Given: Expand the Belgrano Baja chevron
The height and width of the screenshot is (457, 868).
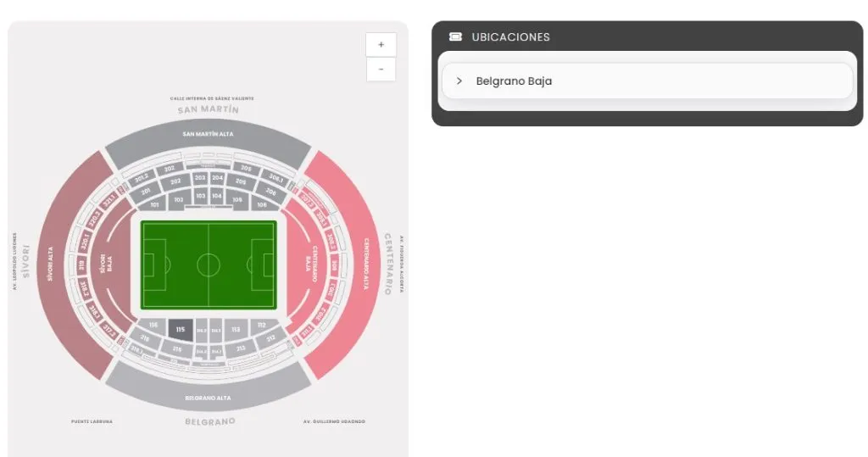Looking at the screenshot, I should click(459, 81).
